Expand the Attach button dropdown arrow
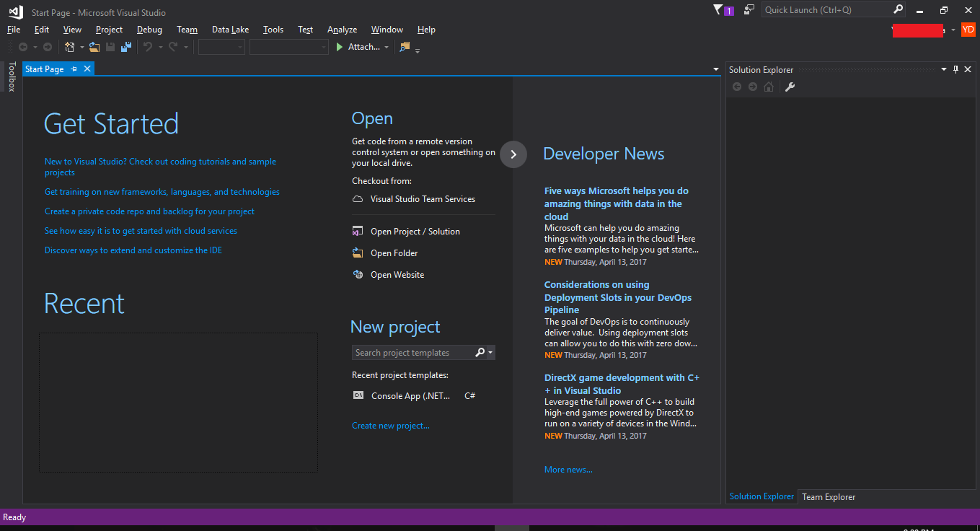980x531 pixels. (387, 48)
